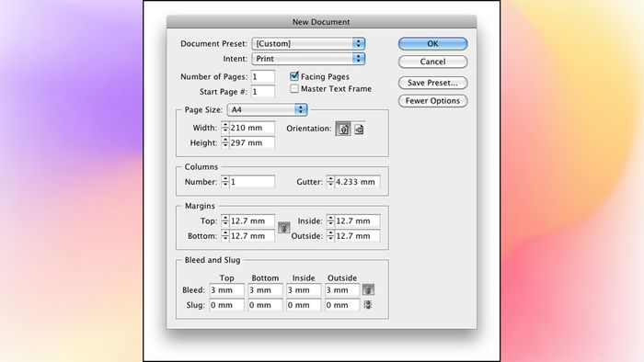Click the Slug Inside field

[304, 305]
